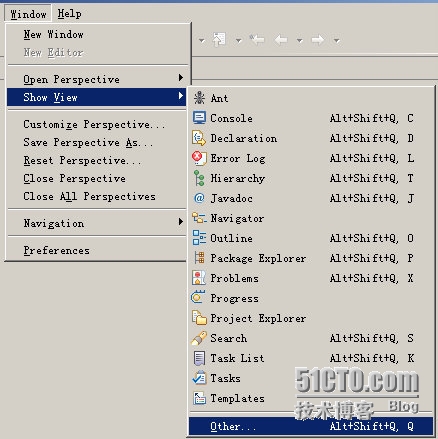Select Open Perspective menu entry

click(x=97, y=79)
